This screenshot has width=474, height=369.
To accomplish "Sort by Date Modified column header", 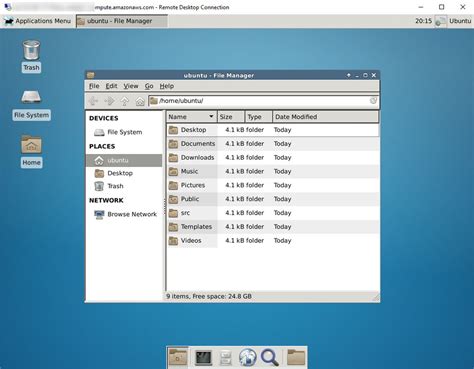I will [x=325, y=117].
